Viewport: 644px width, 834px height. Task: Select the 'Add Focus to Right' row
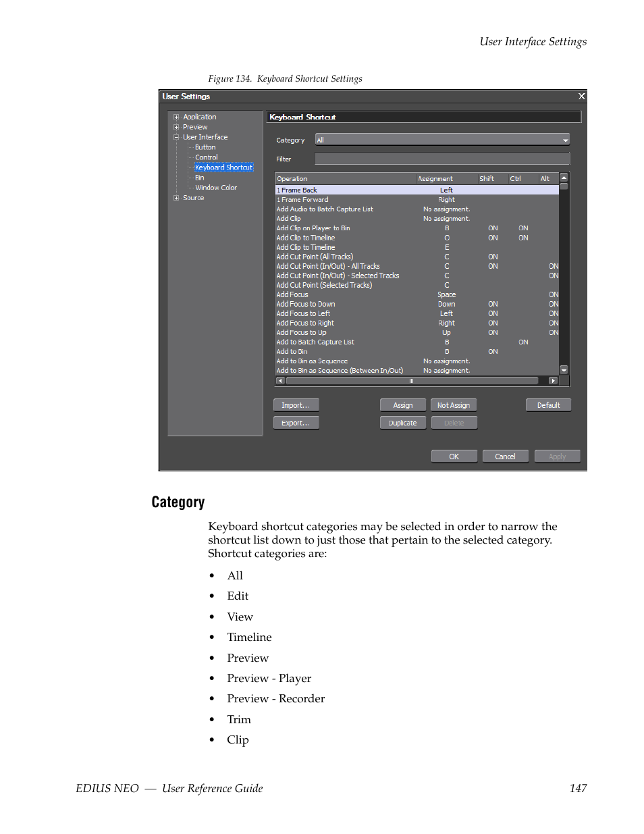(x=417, y=323)
